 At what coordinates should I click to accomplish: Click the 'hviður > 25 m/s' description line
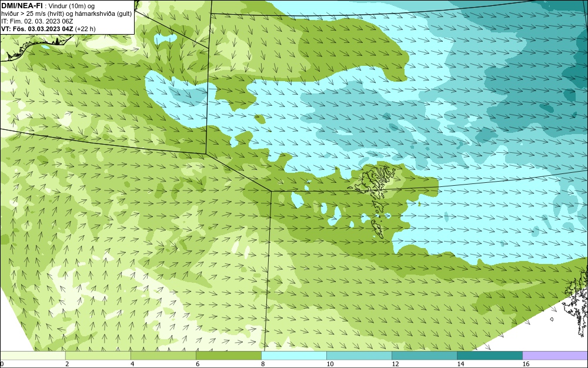(66, 14)
